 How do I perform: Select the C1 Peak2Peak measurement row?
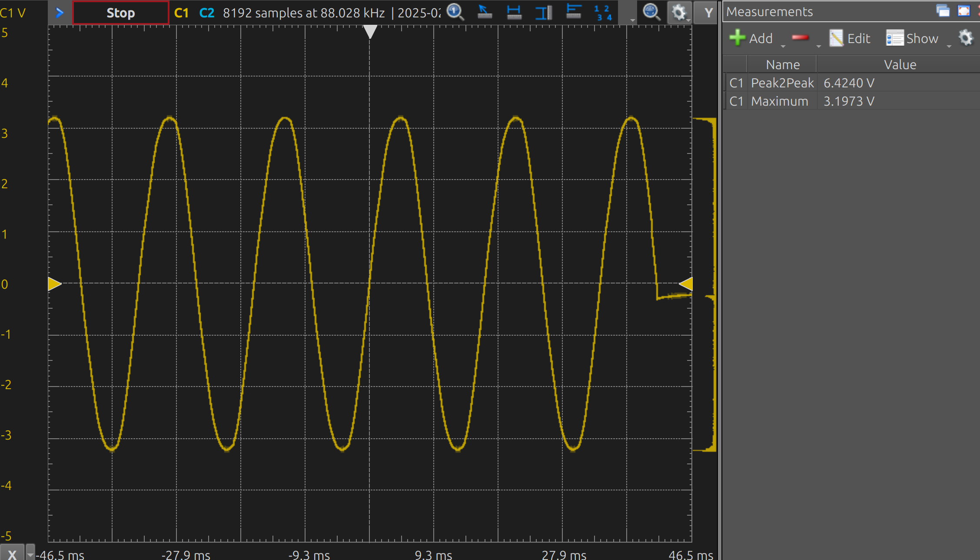(x=852, y=83)
